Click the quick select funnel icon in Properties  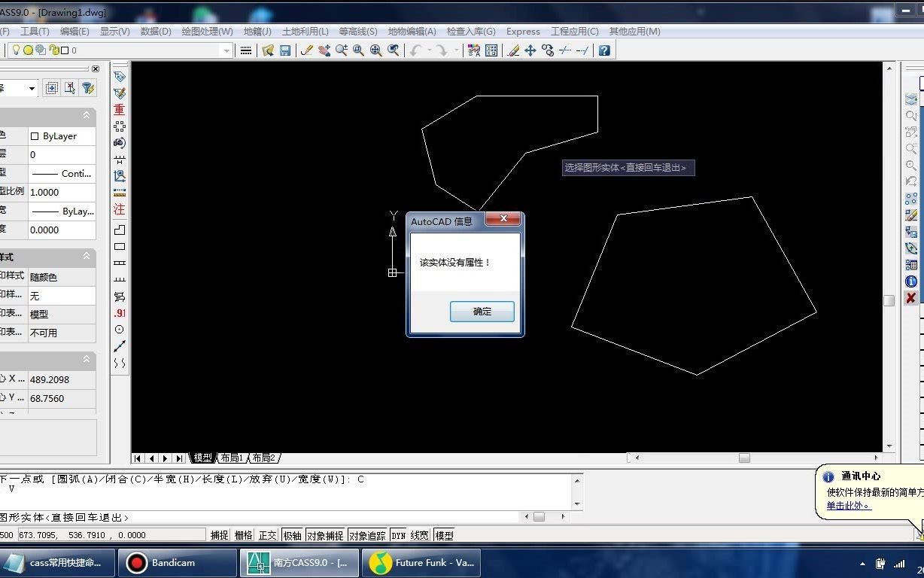(x=89, y=88)
